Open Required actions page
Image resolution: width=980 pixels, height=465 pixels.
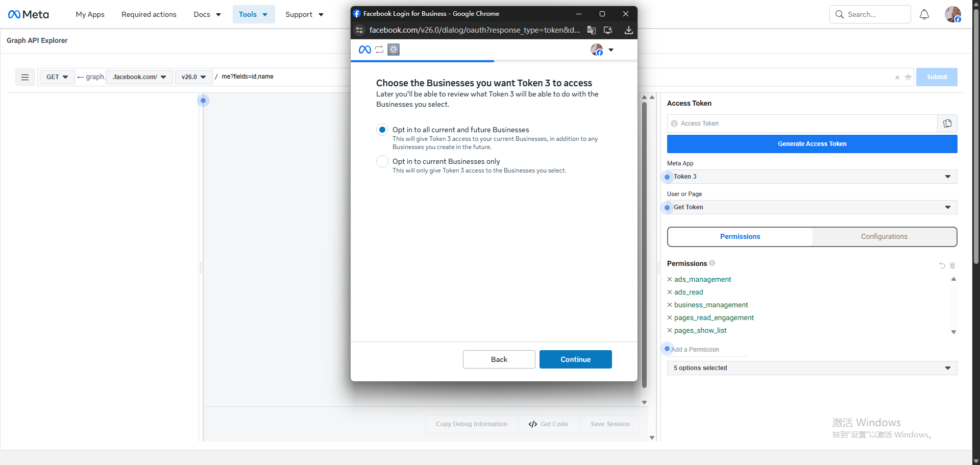pyautogui.click(x=149, y=14)
